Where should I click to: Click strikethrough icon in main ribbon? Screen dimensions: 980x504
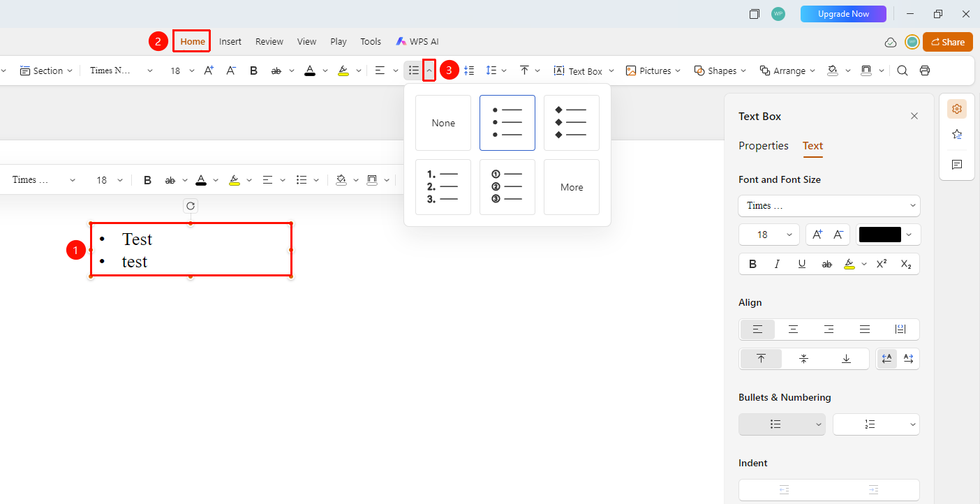click(276, 71)
